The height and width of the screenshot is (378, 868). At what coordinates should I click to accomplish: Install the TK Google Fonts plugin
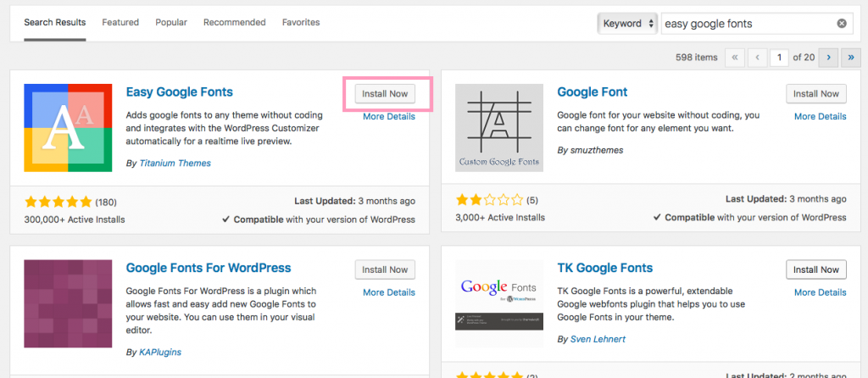(x=816, y=270)
